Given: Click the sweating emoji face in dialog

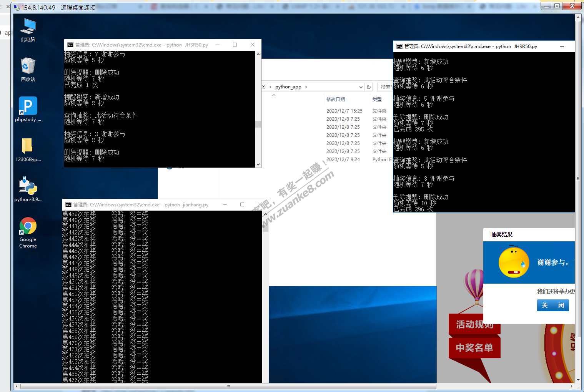Looking at the screenshot, I should click(x=514, y=262).
